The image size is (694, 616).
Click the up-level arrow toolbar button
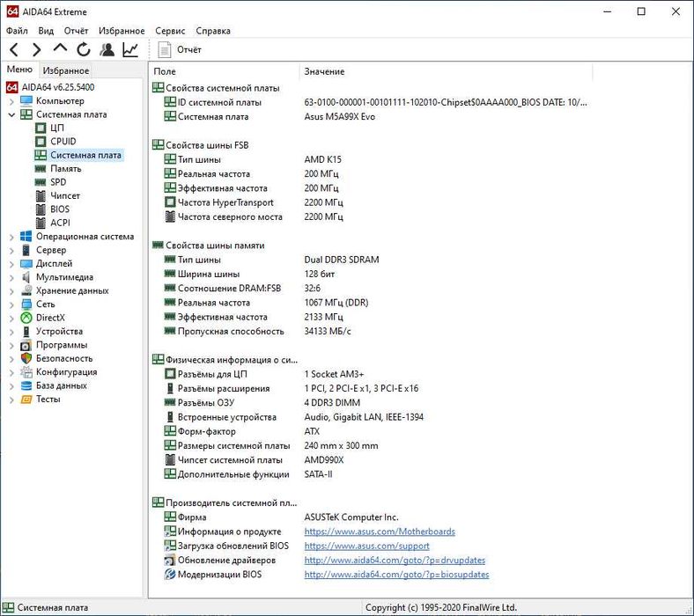pos(60,48)
